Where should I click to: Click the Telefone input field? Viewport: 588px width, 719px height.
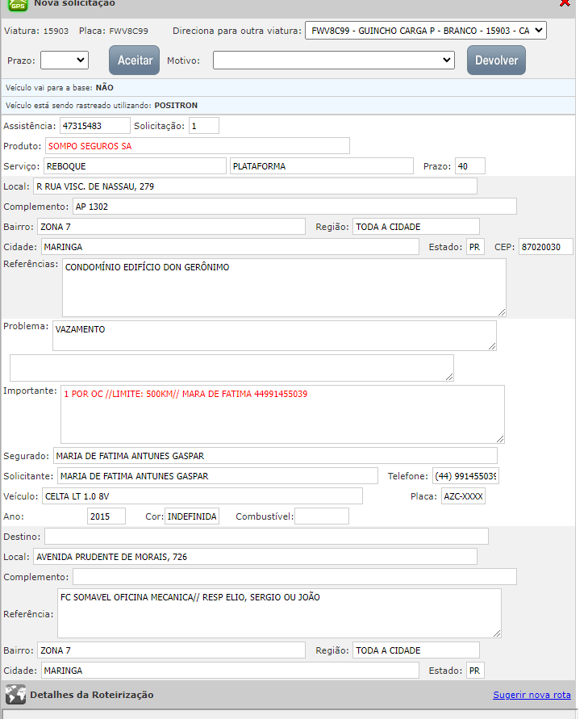click(x=465, y=476)
